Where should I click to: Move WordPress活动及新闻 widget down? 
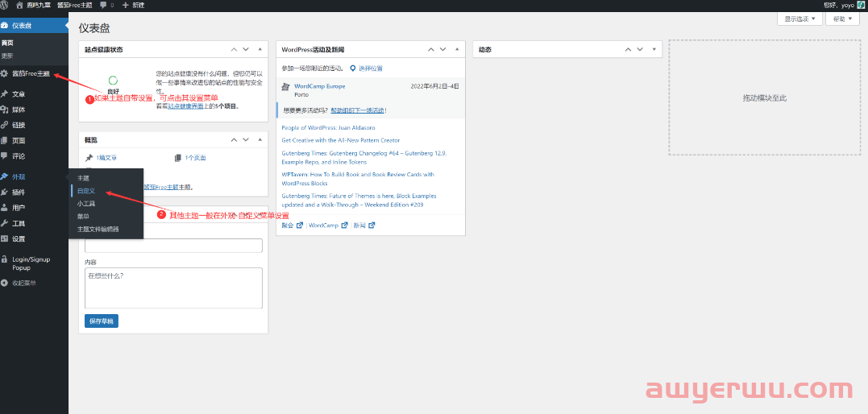tap(442, 49)
